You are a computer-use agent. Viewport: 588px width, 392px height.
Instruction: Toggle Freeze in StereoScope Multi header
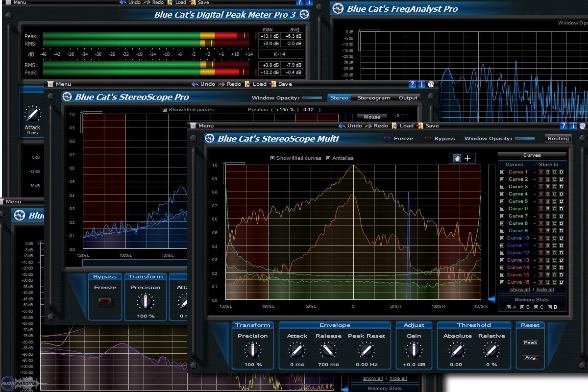[388, 139]
